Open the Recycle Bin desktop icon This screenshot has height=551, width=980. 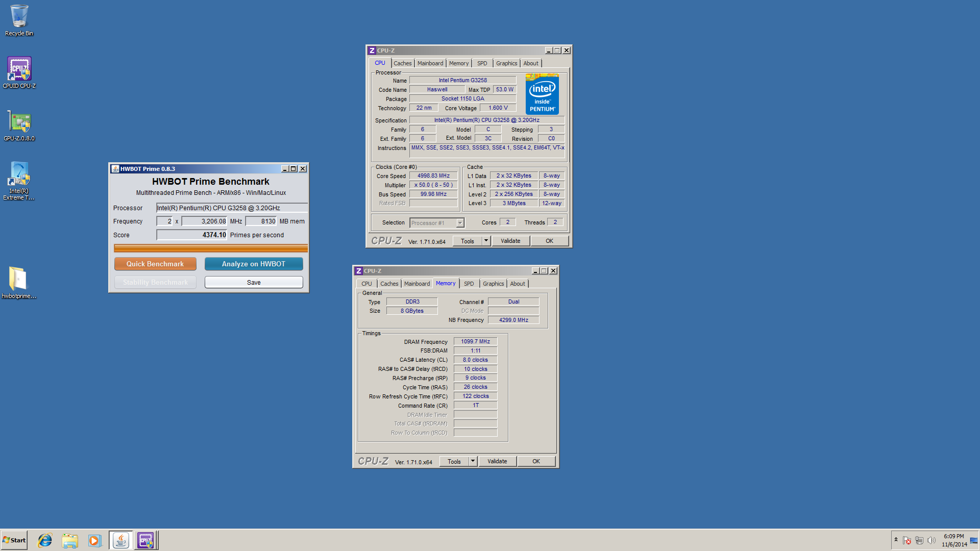pyautogui.click(x=19, y=20)
